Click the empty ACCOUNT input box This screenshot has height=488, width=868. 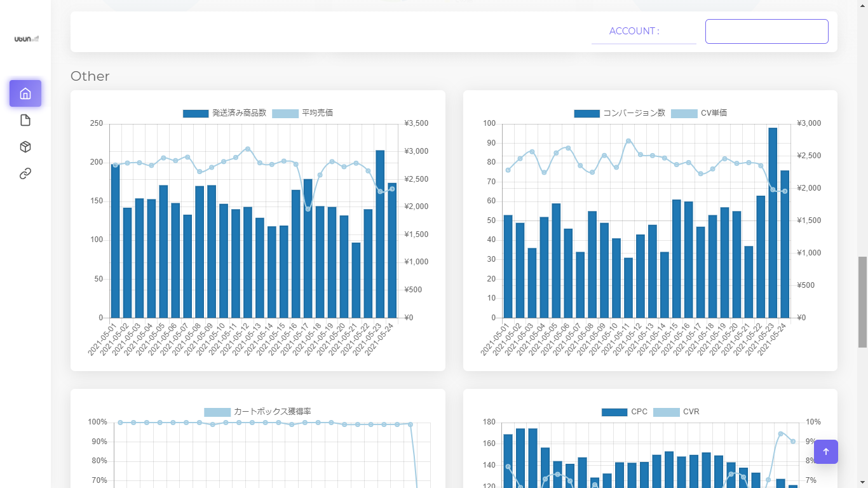[767, 31]
